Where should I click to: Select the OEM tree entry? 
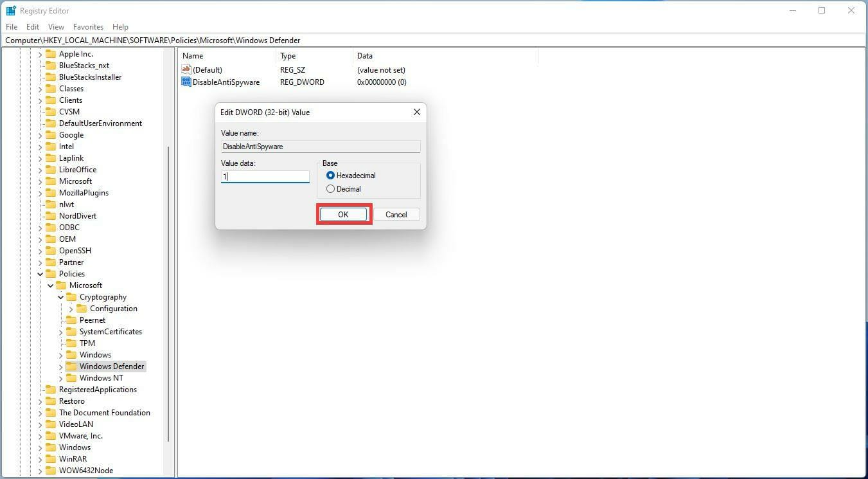pyautogui.click(x=67, y=239)
